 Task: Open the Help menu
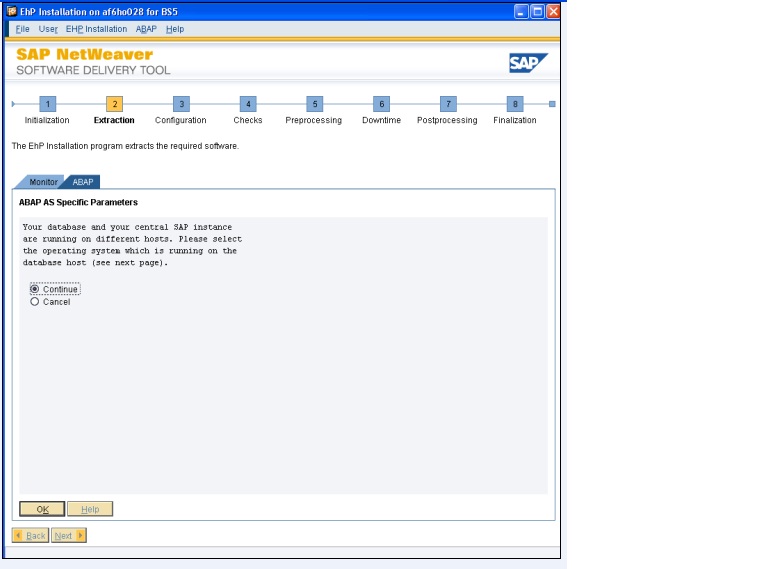175,29
